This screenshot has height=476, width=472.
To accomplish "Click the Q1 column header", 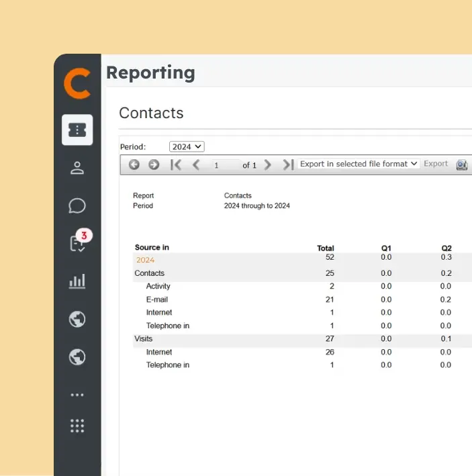I will coord(386,248).
